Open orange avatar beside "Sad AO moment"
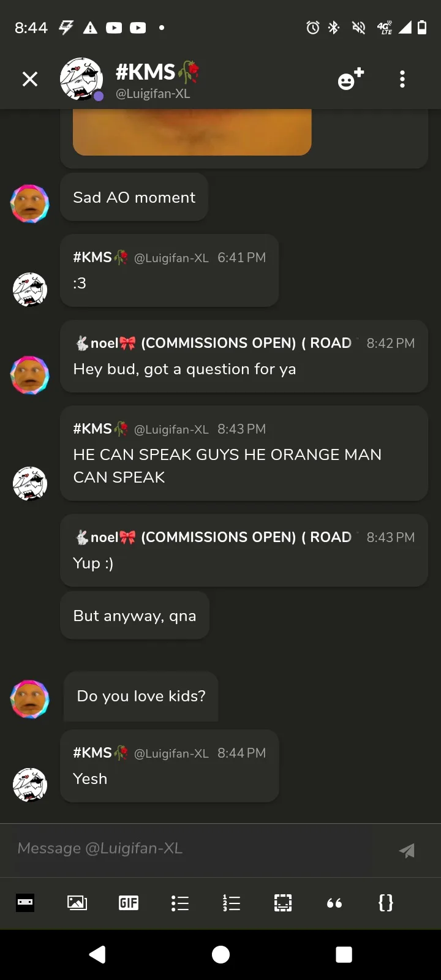 pos(29,204)
